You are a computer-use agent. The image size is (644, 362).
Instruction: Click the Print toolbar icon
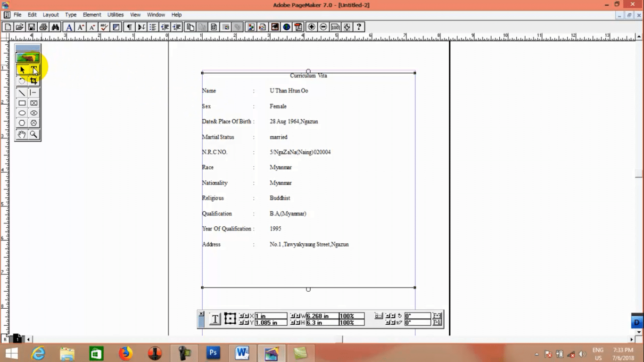(43, 27)
